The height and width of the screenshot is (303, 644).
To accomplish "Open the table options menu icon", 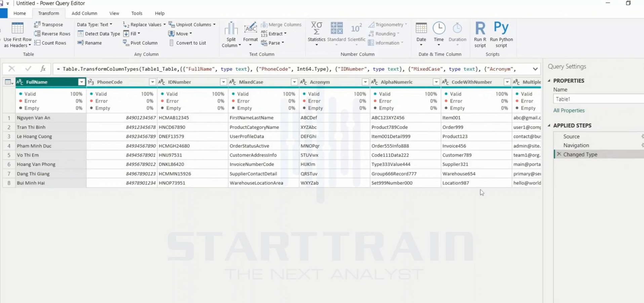I will coord(9,82).
